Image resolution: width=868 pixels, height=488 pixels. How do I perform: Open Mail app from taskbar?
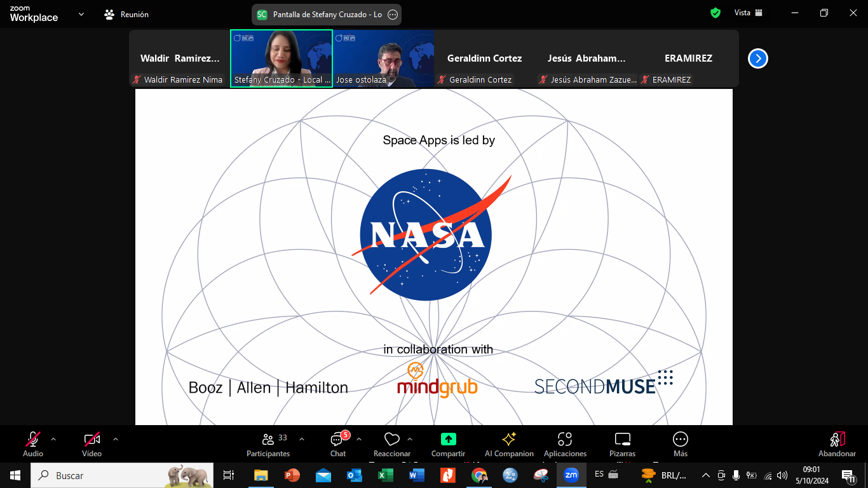(x=323, y=475)
